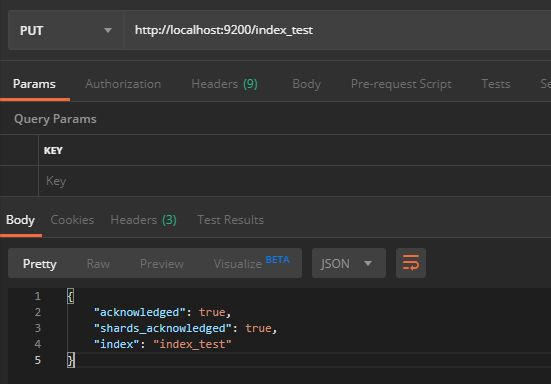Screen dimensions: 551x384
Task: Click the request URL input field
Action: tap(337, 31)
